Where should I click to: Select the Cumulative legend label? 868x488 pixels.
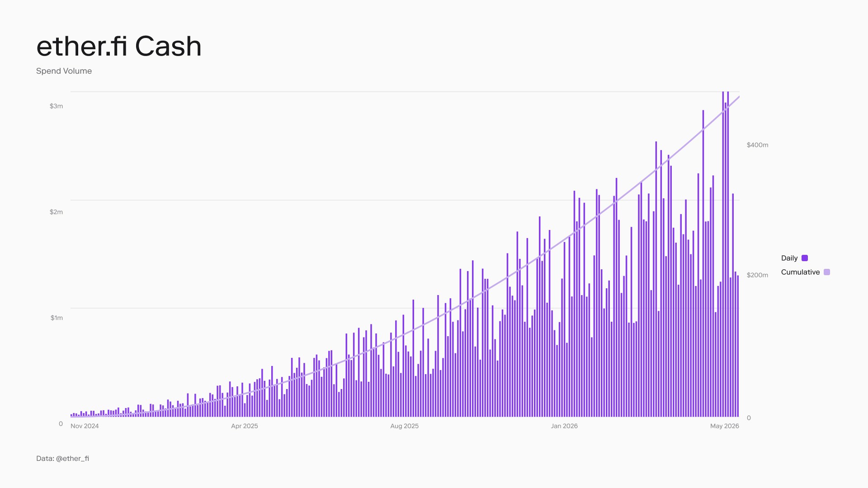point(800,272)
